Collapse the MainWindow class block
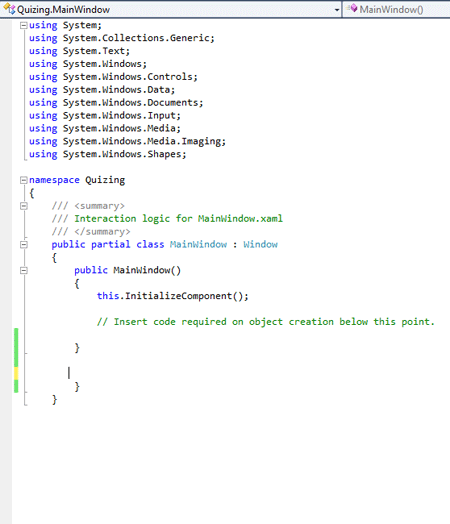450x524 pixels. point(23,245)
